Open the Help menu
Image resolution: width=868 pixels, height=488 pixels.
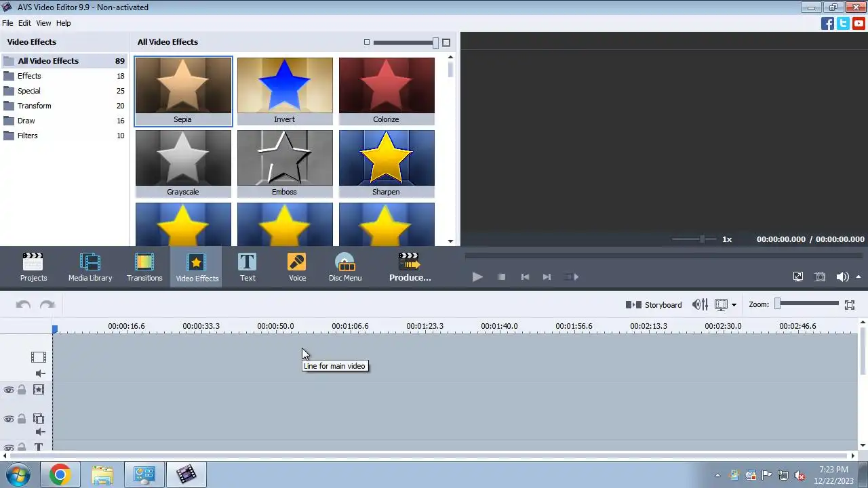(x=63, y=23)
